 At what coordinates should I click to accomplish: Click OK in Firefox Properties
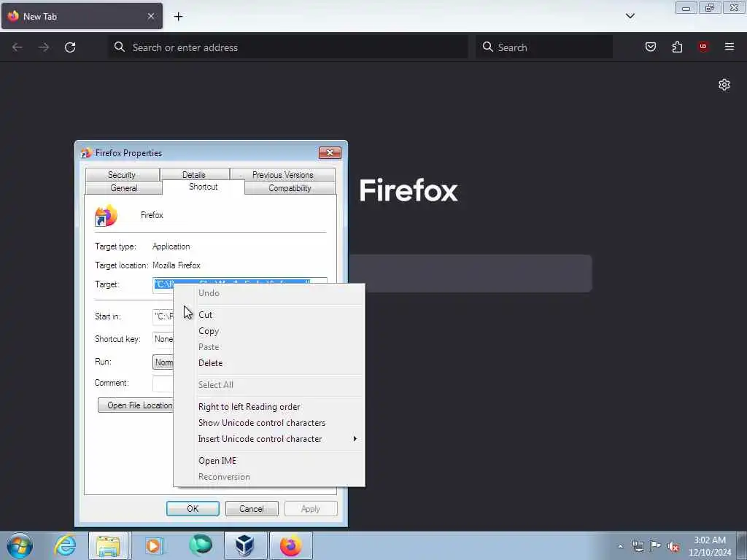tap(193, 508)
